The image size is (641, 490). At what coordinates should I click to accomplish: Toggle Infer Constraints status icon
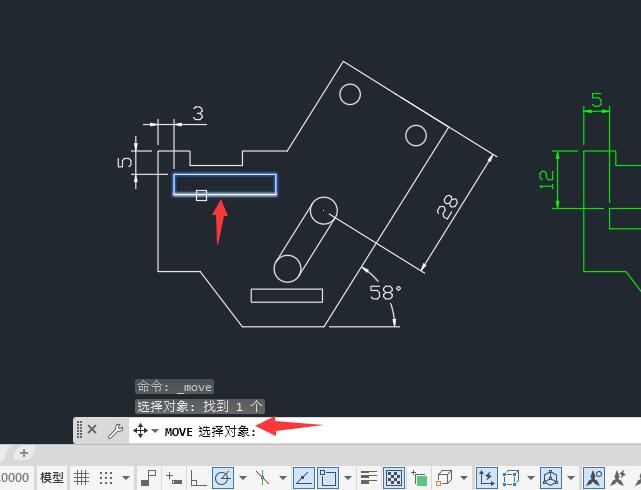point(148,477)
